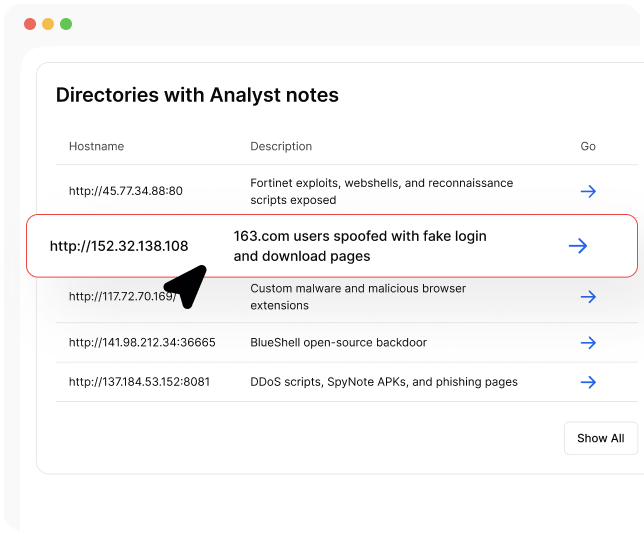
Task: Click the green maximize window button
Action: pyautogui.click(x=66, y=24)
